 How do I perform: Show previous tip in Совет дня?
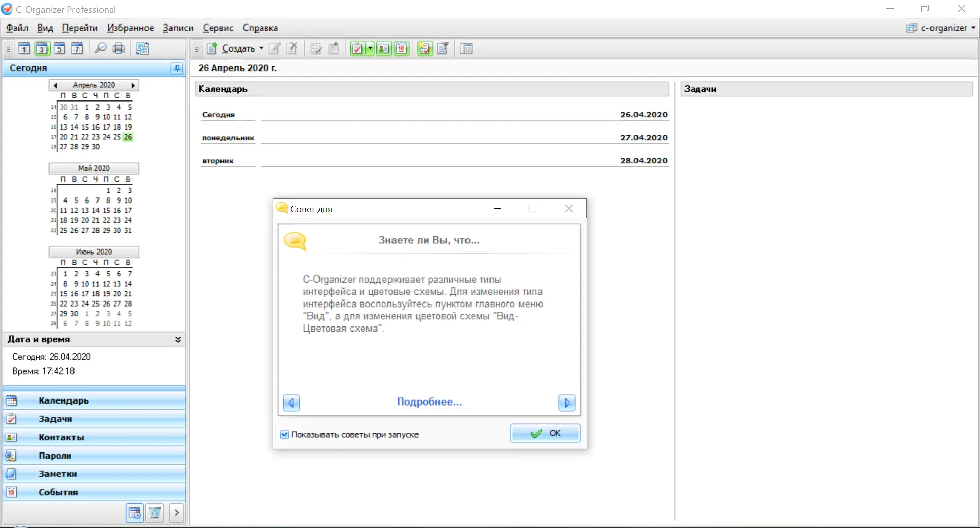click(291, 403)
